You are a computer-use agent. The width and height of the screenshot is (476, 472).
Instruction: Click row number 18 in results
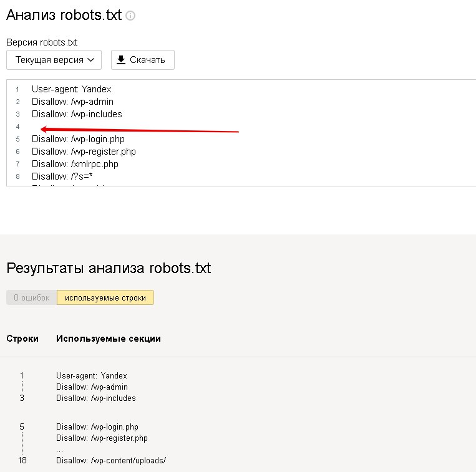point(22,460)
